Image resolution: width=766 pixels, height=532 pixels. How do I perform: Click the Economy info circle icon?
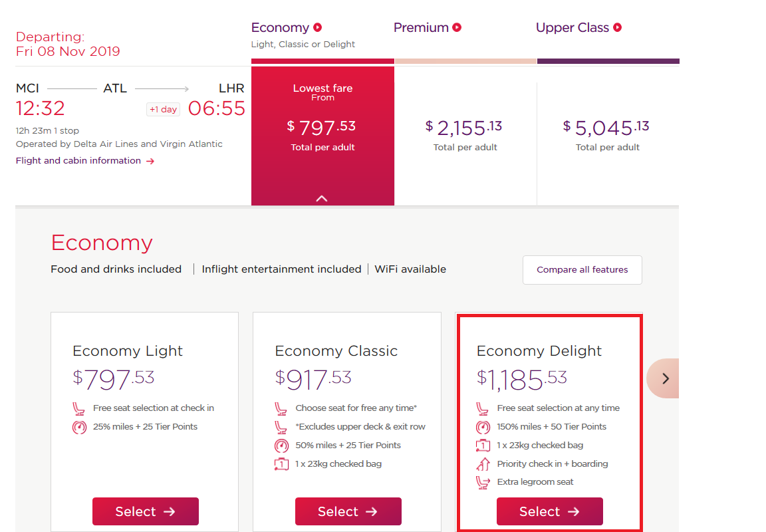(x=318, y=27)
